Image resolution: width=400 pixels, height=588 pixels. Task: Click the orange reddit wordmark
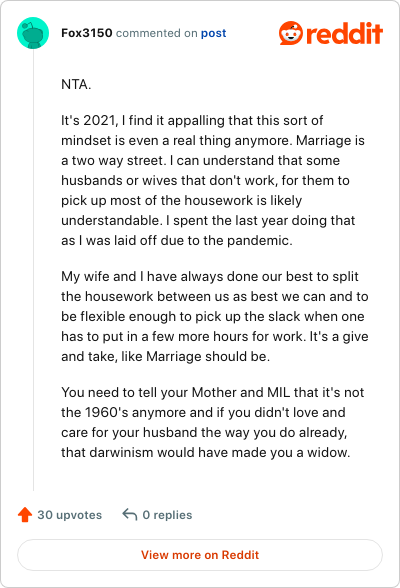[345, 33]
